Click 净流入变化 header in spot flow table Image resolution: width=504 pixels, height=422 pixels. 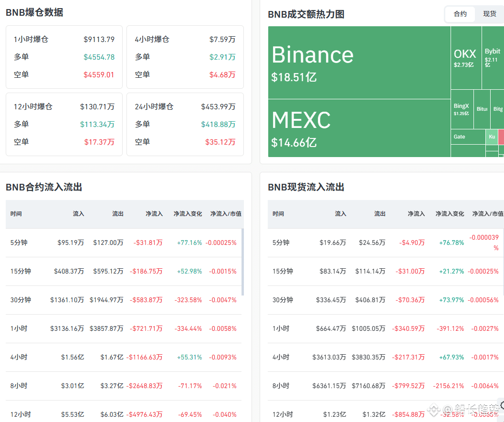coord(450,214)
